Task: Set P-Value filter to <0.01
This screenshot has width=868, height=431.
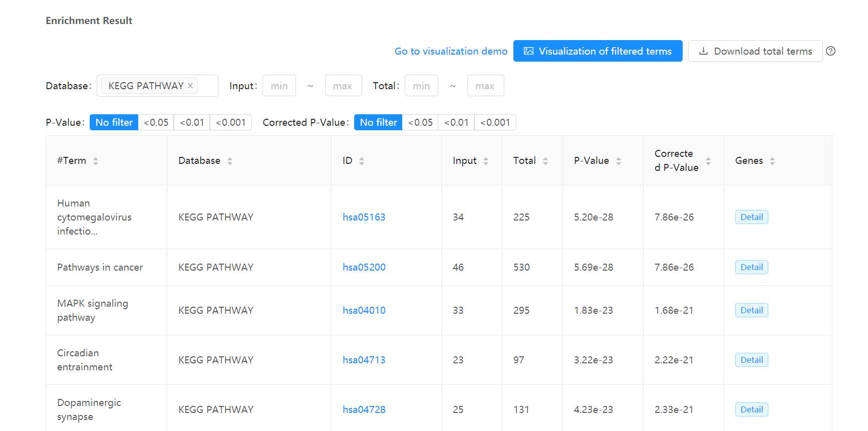Action: (x=192, y=122)
